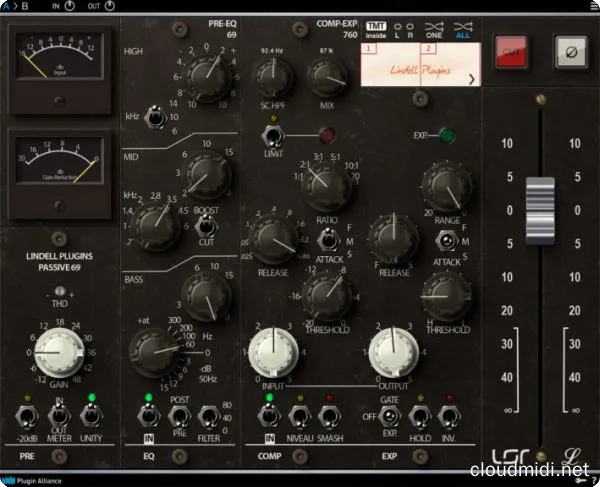Click the compressor RATIO knob
Viewport: 600px width, 487px height.
click(324, 185)
